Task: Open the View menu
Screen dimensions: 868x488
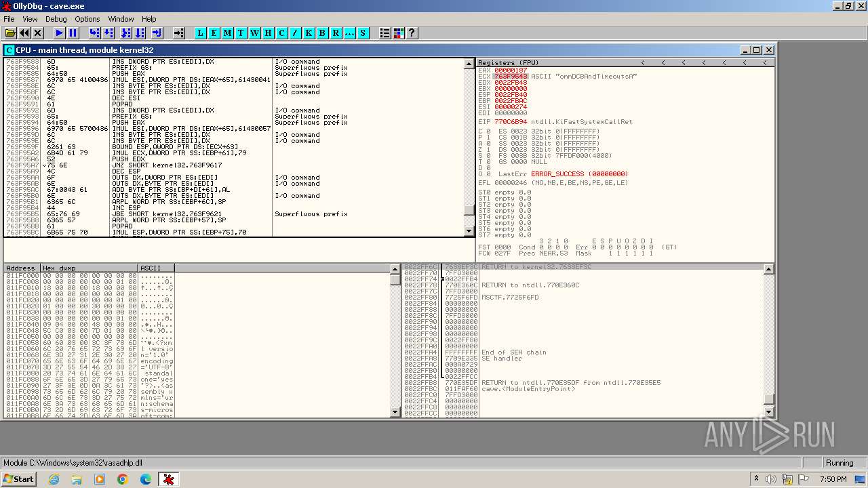Action: pos(30,19)
